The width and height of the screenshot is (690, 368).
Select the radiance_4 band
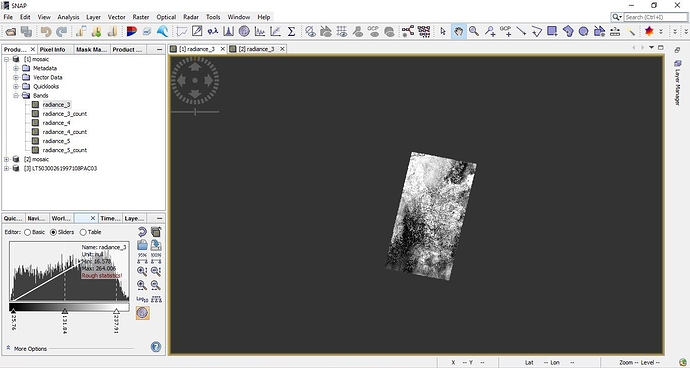click(x=56, y=123)
